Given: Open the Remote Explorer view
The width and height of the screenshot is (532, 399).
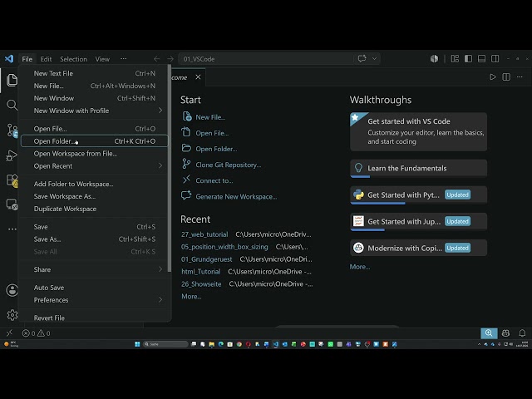Looking at the screenshot, I should pyautogui.click(x=12, y=204).
